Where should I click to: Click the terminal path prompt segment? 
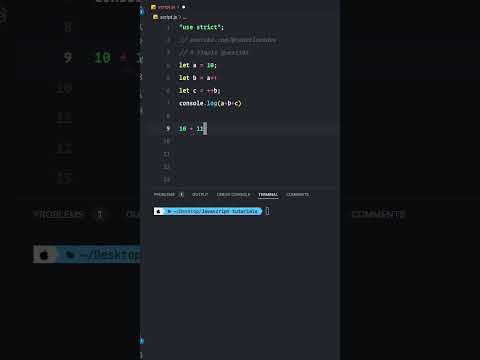[213, 211]
